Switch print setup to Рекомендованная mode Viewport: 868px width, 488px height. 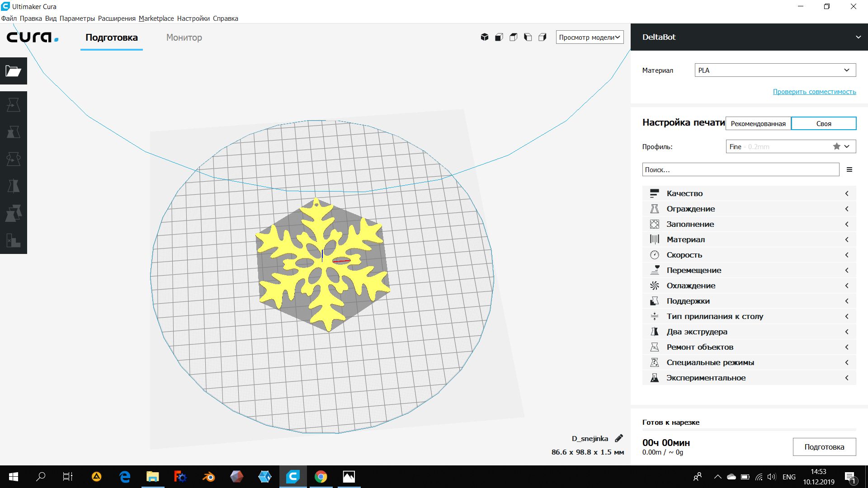coord(758,123)
